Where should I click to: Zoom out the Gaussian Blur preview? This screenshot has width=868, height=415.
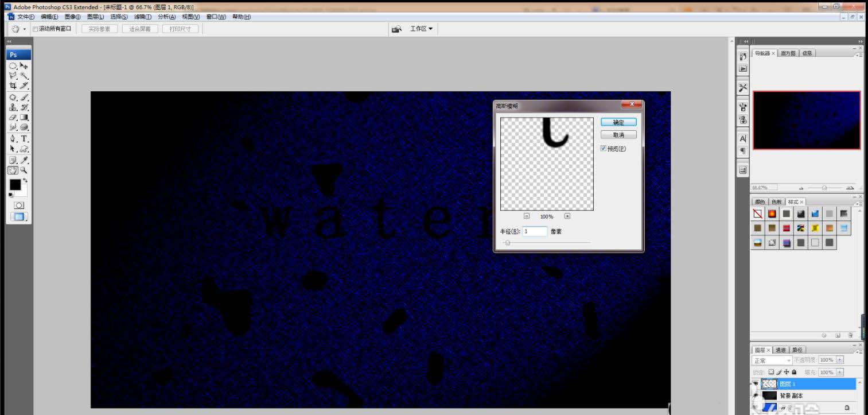527,216
